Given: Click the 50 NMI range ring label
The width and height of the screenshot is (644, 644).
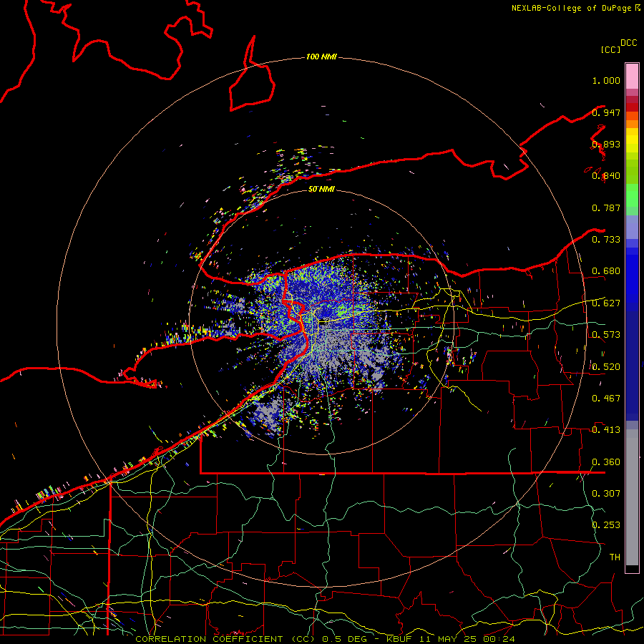Looking at the screenshot, I should [321, 189].
